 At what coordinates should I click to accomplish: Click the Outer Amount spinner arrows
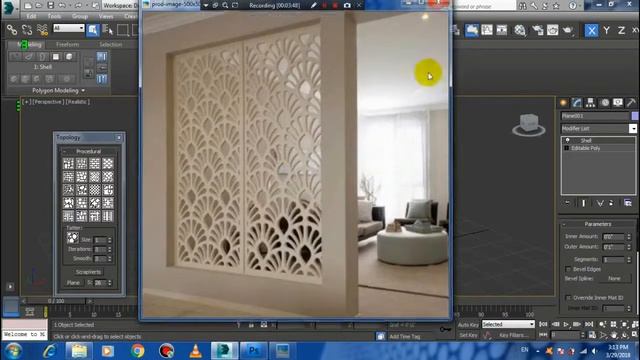[629, 247]
